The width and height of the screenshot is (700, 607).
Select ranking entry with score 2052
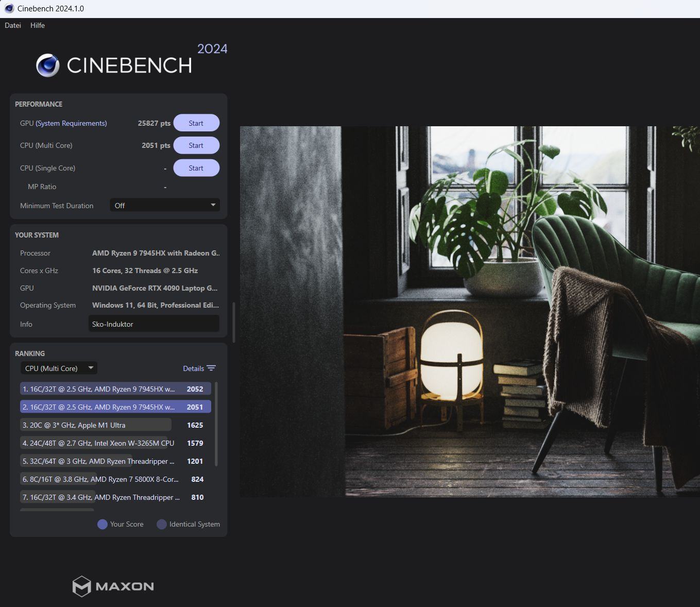(115, 389)
